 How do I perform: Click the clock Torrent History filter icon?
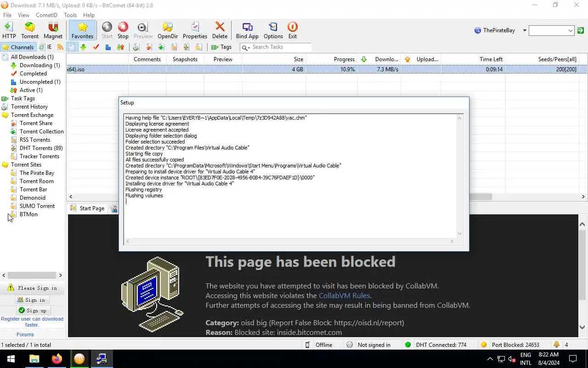click(136, 47)
